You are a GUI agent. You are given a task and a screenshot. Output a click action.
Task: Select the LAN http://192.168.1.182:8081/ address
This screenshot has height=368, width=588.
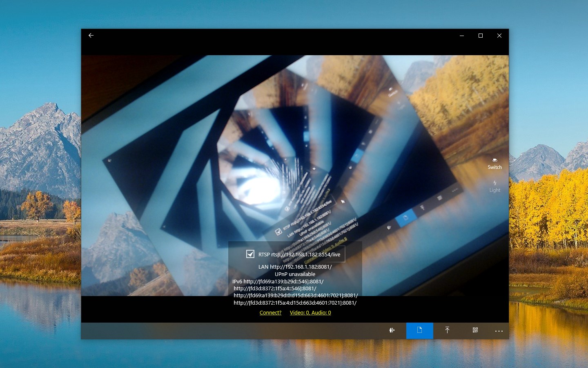pos(295,267)
